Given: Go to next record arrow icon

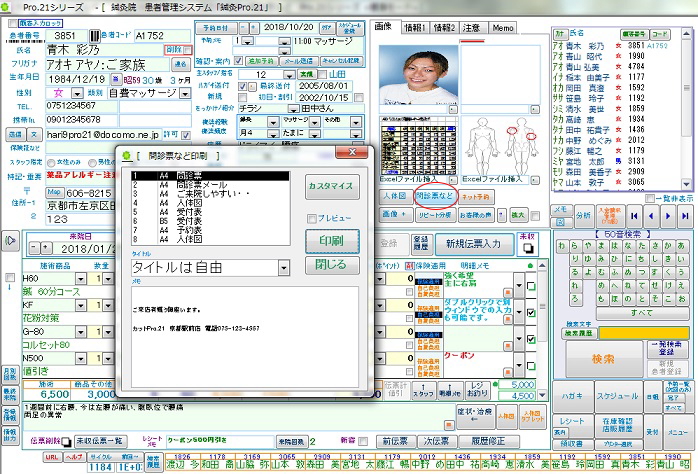Looking at the screenshot, I should click(x=668, y=216).
